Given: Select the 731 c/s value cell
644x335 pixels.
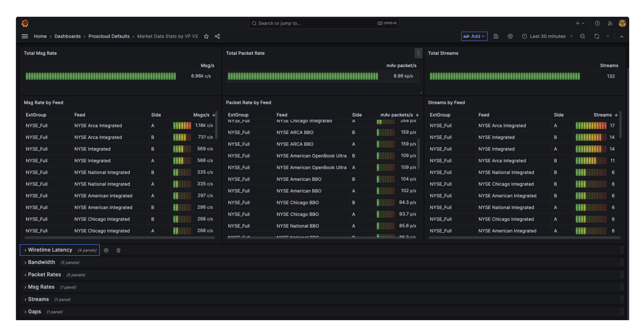Looking at the screenshot, I should pos(205,137).
